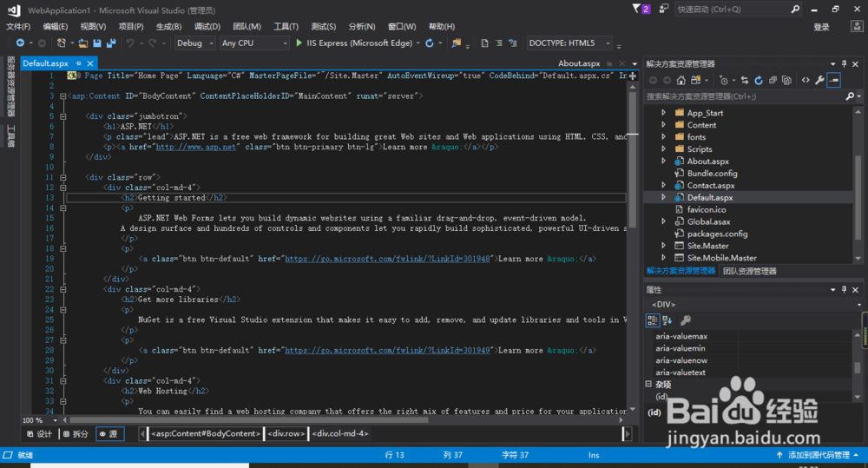Click the <asp:Content#BodyContent> breadcrumb

[206, 433]
